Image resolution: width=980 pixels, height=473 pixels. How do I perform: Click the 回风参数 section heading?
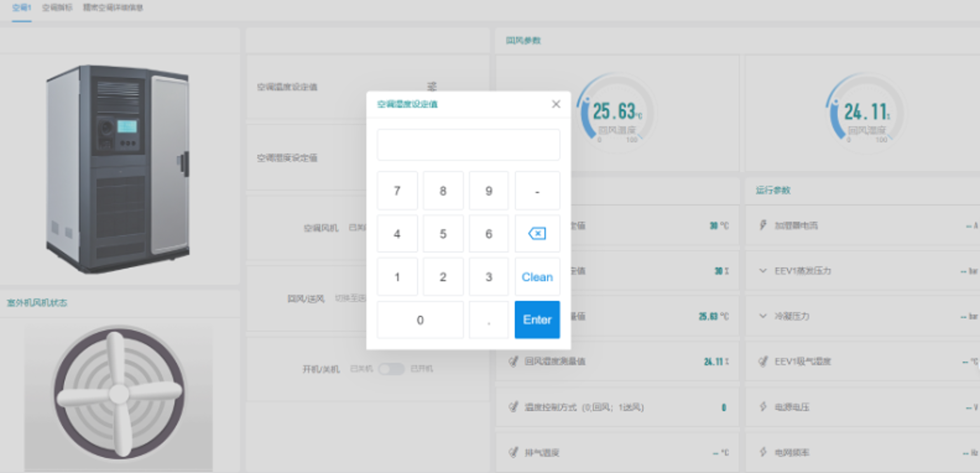[x=523, y=40]
